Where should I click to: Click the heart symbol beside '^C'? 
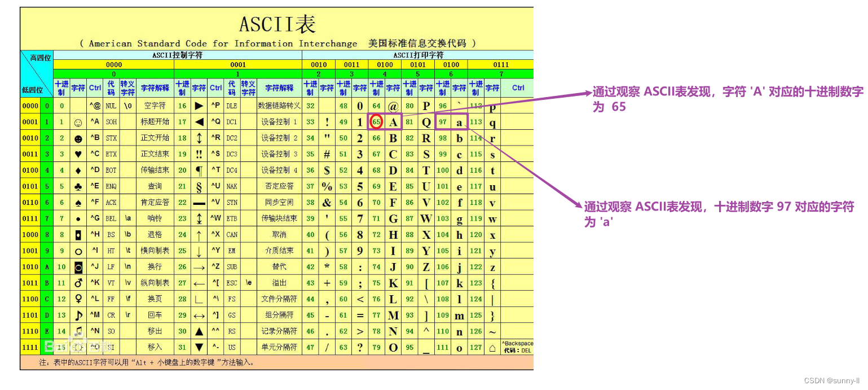[78, 154]
